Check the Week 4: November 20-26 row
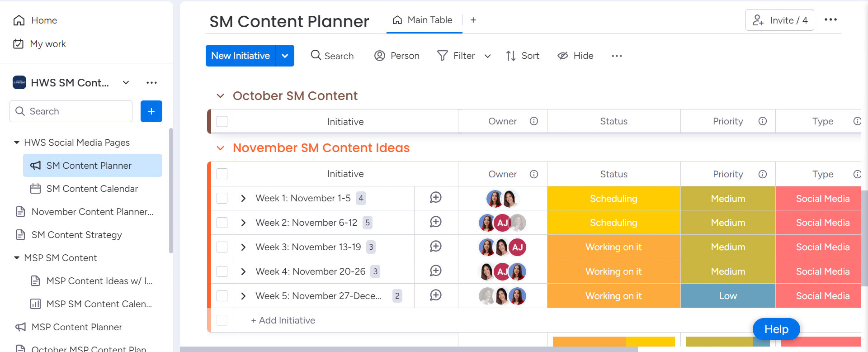Screen dimensions: 868x352 pyautogui.click(x=222, y=271)
